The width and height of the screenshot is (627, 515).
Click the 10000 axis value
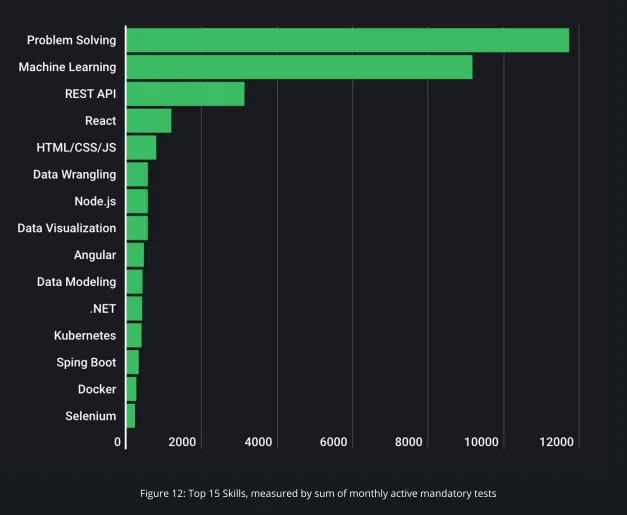[x=481, y=442]
